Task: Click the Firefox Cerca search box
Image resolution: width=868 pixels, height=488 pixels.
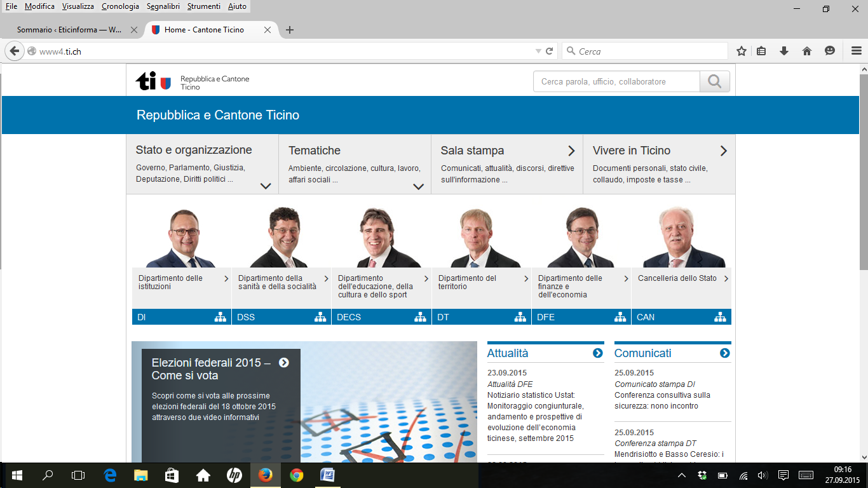Action: (x=644, y=51)
